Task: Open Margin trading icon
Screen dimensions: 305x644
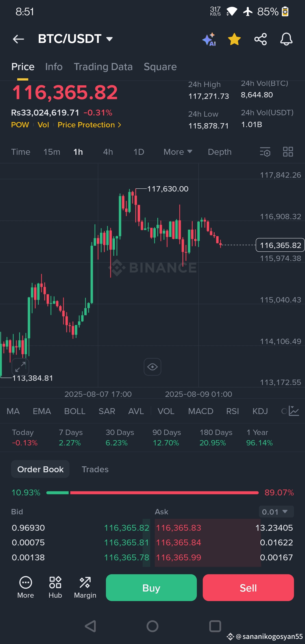Action: (85, 587)
